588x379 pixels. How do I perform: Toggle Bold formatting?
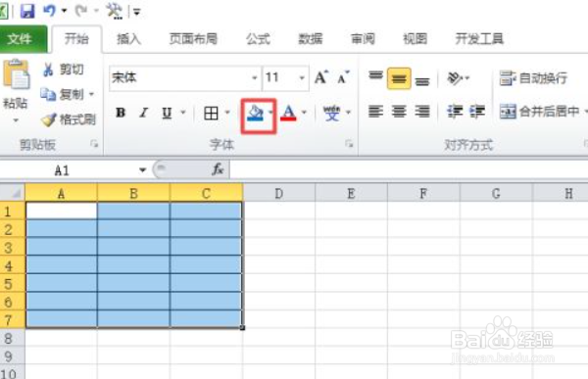(121, 113)
